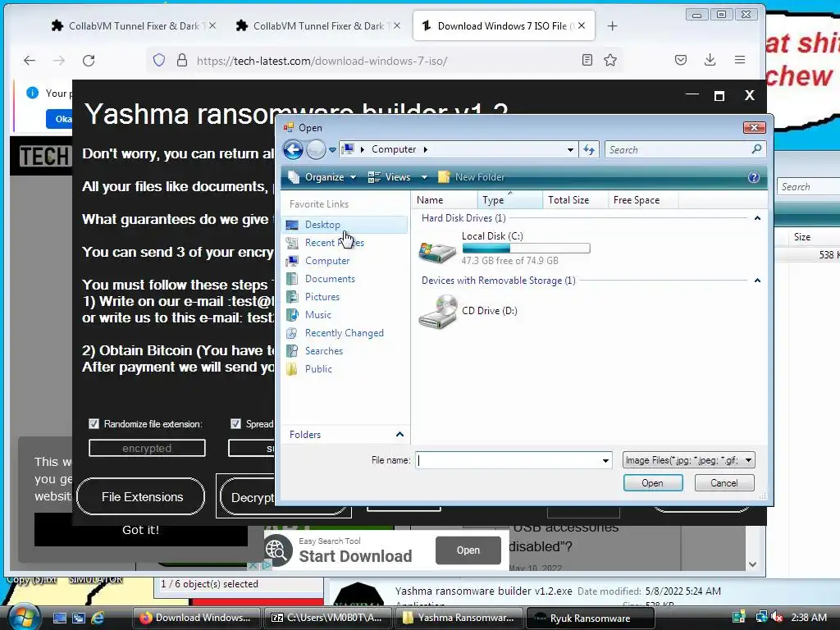
Task: Open a new Firefox tab
Action: pyautogui.click(x=612, y=25)
